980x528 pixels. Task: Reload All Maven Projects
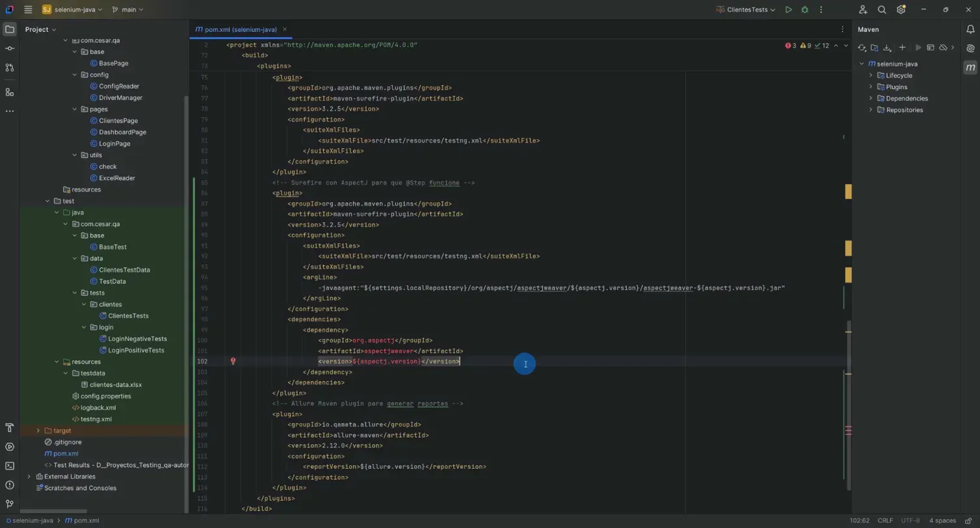pos(862,47)
